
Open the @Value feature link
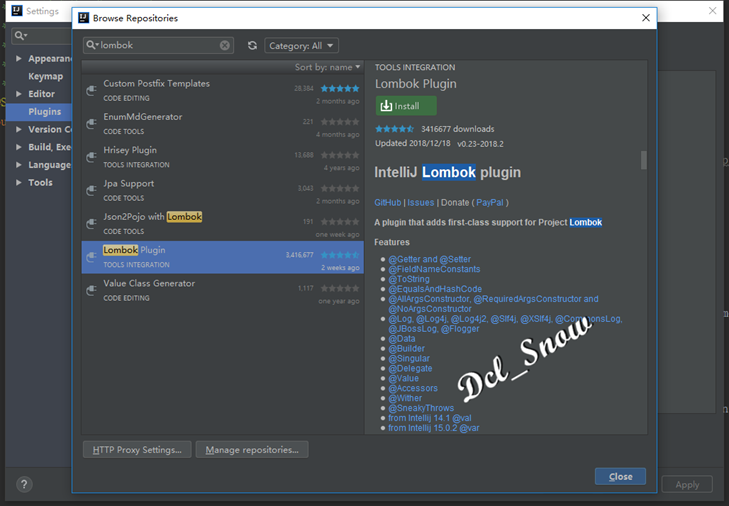[404, 379]
